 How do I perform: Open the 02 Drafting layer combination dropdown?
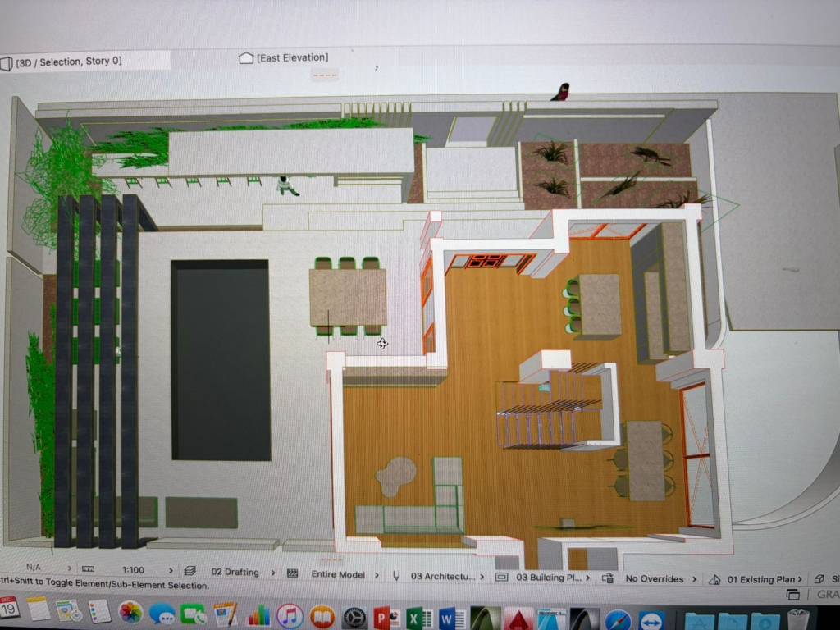point(273,573)
